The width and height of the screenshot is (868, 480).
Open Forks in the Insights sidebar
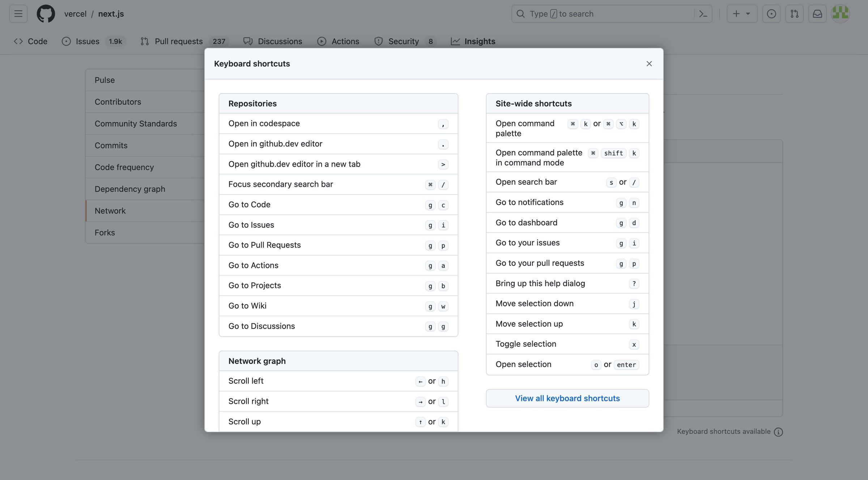coord(145,232)
